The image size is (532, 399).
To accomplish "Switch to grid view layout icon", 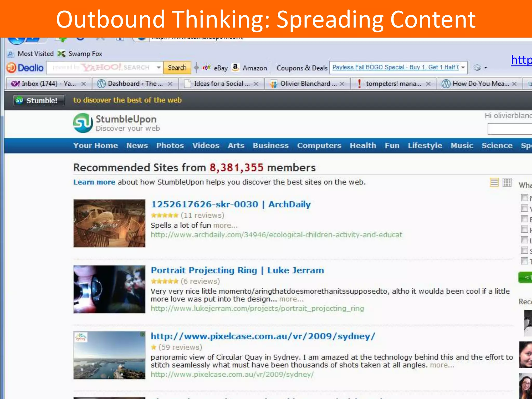I will pos(507,182).
